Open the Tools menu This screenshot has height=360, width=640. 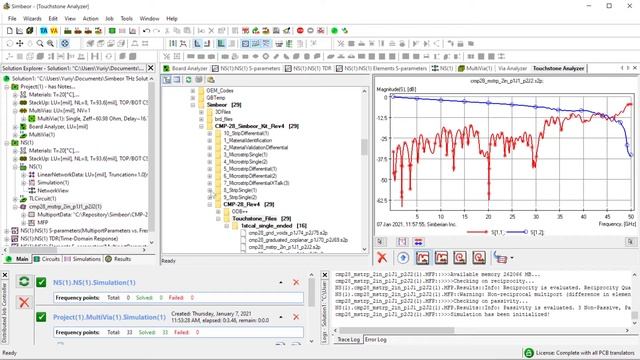coord(127,19)
